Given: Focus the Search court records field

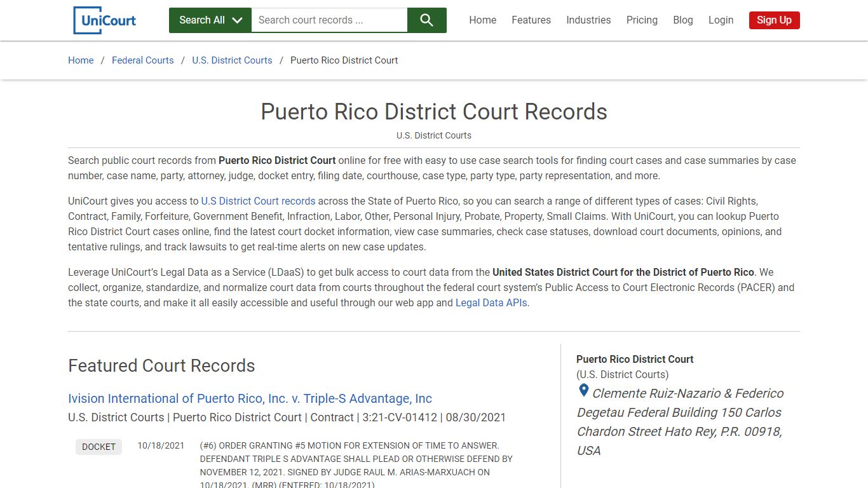Looking at the screenshot, I should click(x=329, y=20).
